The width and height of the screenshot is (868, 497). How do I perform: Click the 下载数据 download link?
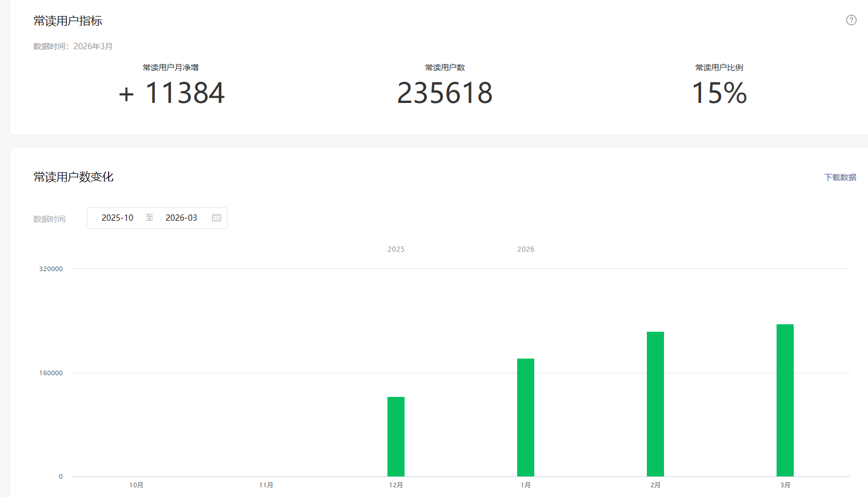click(840, 177)
